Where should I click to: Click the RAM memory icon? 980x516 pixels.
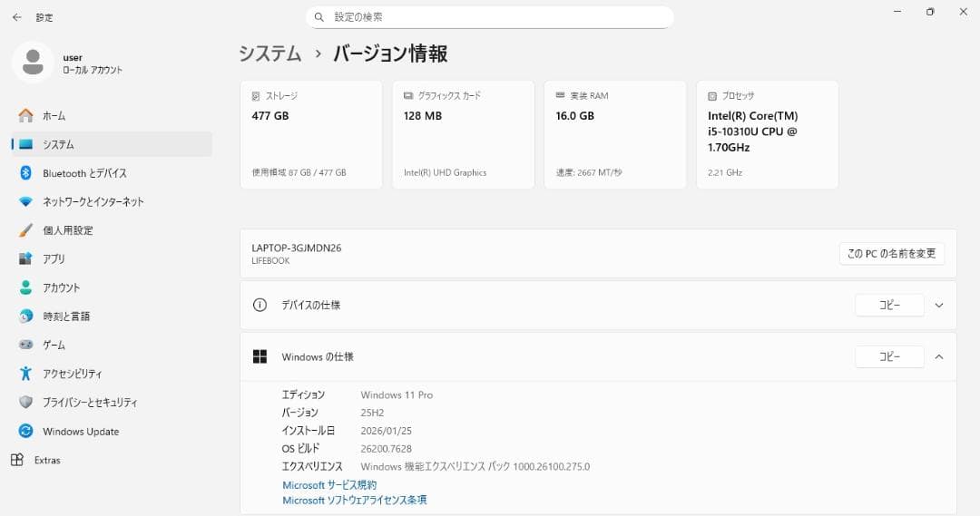561,95
